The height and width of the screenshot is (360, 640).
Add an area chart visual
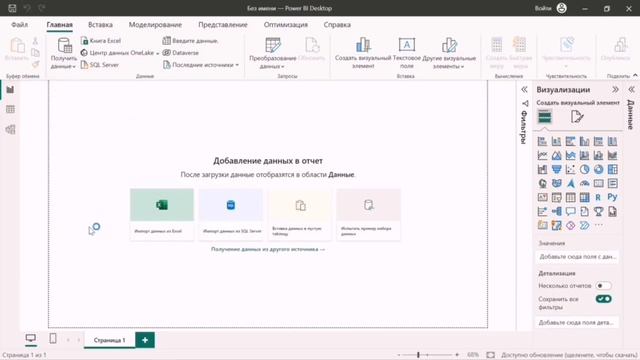pos(556,155)
